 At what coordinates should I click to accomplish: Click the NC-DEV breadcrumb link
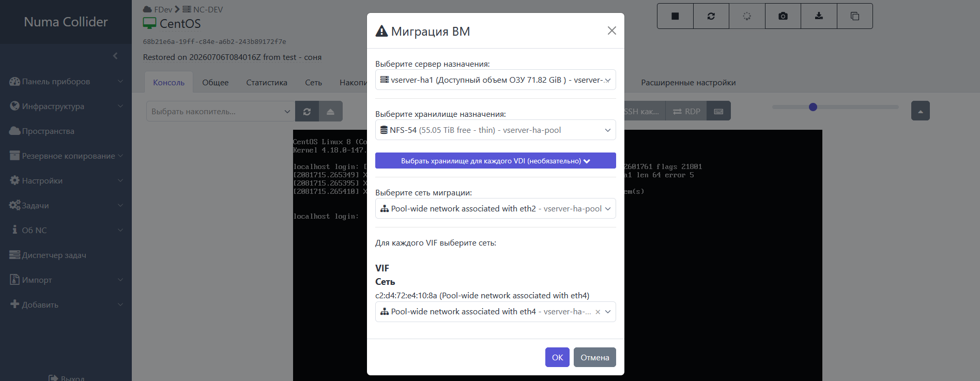(203, 9)
